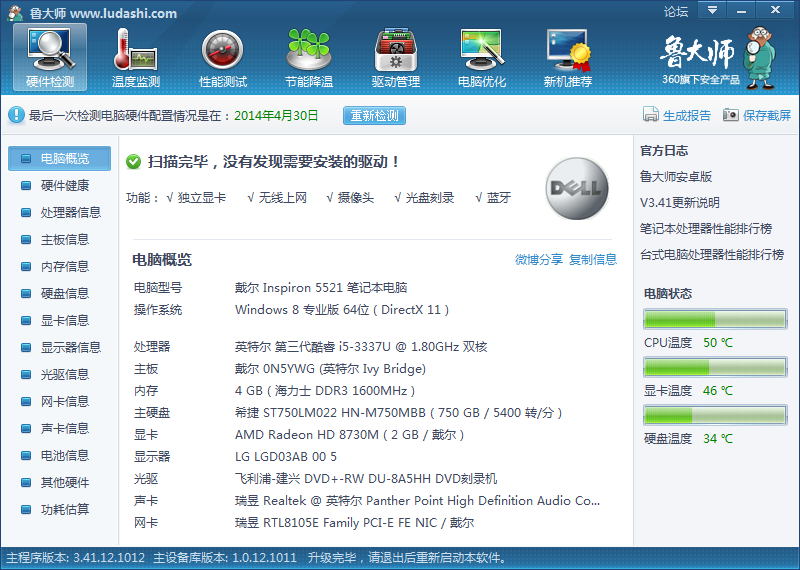Click the motherboard text 戴尔 0N5YWG
The image size is (800, 570).
click(x=275, y=369)
